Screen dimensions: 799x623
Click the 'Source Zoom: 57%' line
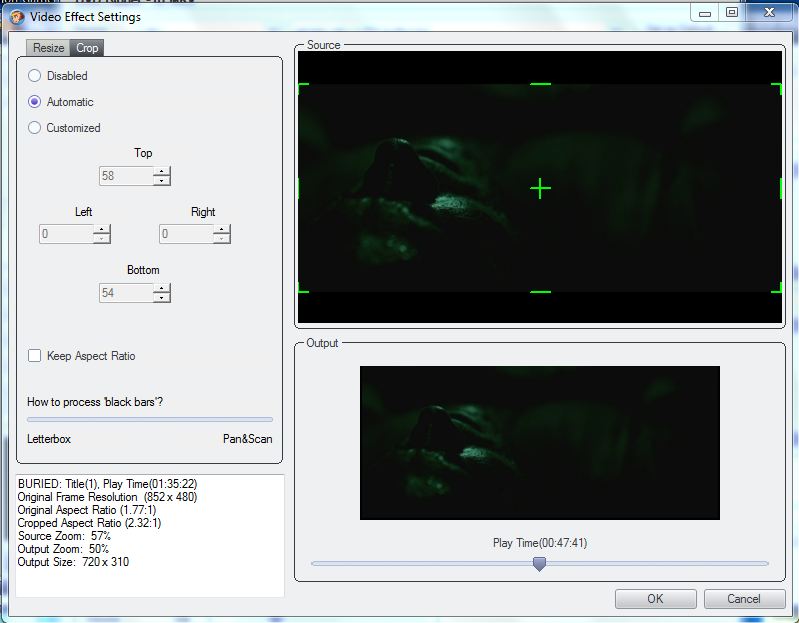pos(64,536)
